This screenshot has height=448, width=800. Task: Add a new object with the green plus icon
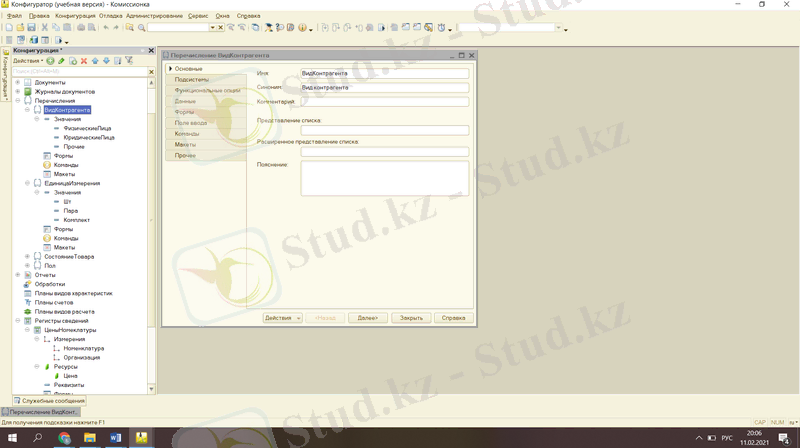pos(50,61)
